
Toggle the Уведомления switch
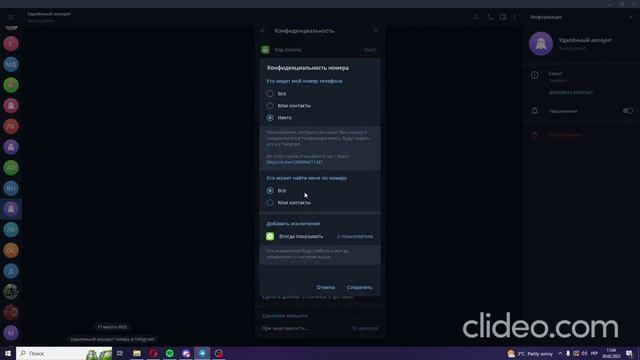[x=628, y=111]
